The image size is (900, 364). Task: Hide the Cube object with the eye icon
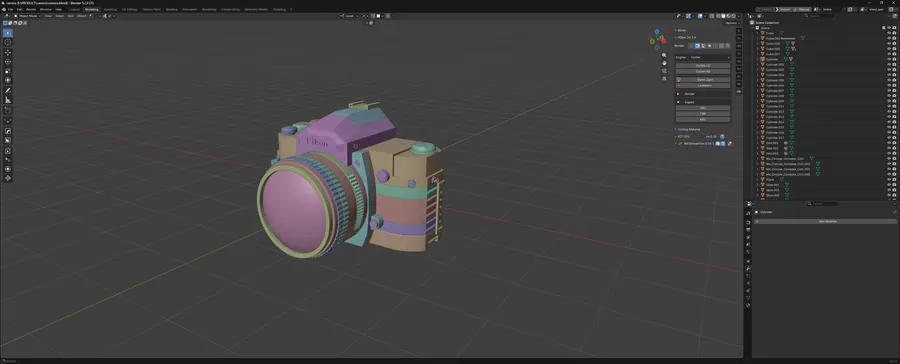click(x=889, y=33)
